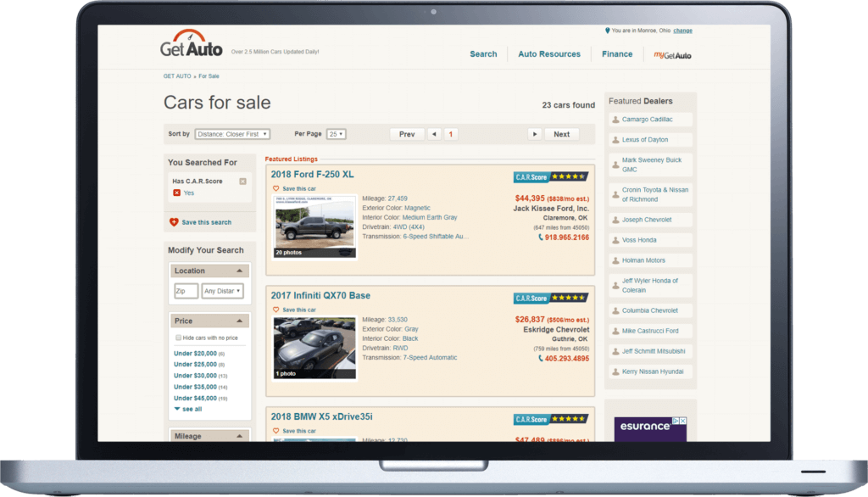This screenshot has width=868, height=497.
Task: Open the Sort by dropdown
Action: 232,134
